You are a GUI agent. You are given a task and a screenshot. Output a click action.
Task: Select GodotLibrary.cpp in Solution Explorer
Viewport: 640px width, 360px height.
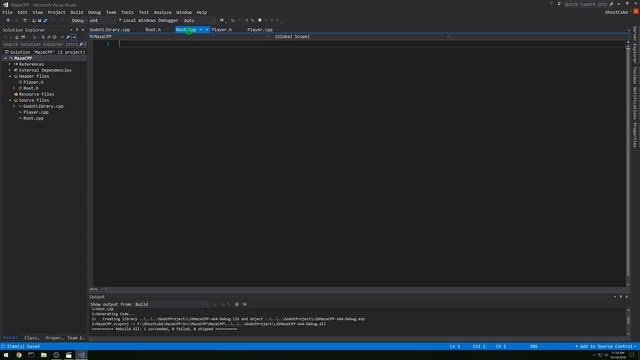click(43, 106)
